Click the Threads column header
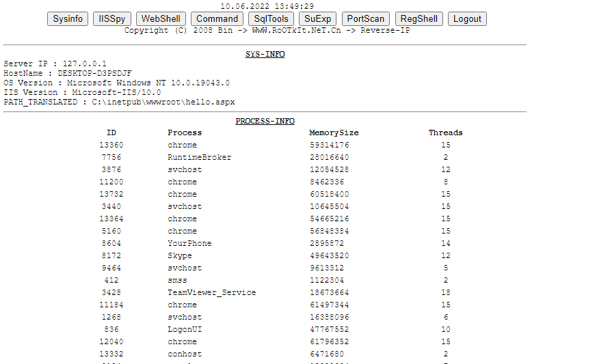597x364 pixels. [x=445, y=132]
